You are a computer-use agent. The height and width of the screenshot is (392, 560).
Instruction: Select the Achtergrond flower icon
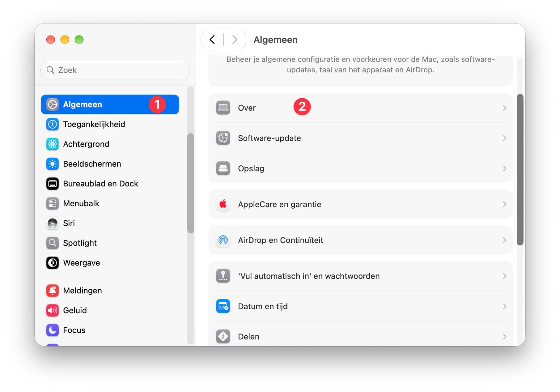click(53, 144)
